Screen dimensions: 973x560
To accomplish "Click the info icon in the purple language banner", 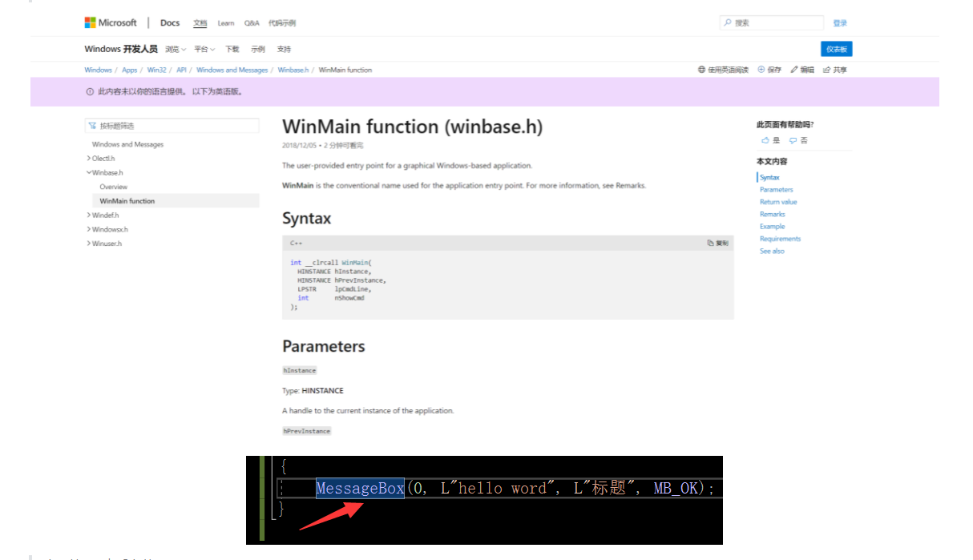I will 90,91.
